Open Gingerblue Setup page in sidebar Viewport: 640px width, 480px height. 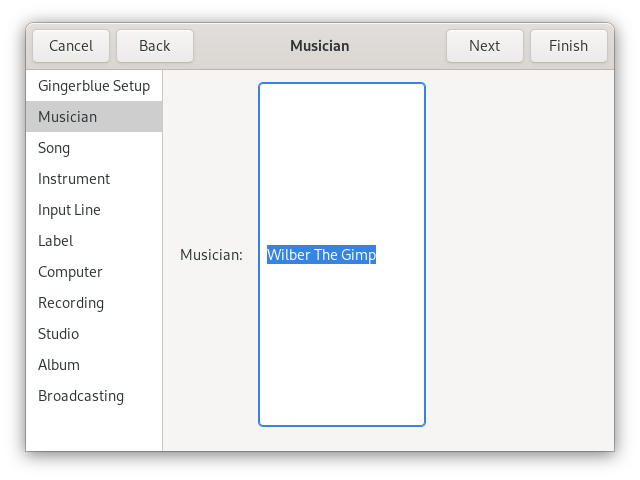point(94,86)
